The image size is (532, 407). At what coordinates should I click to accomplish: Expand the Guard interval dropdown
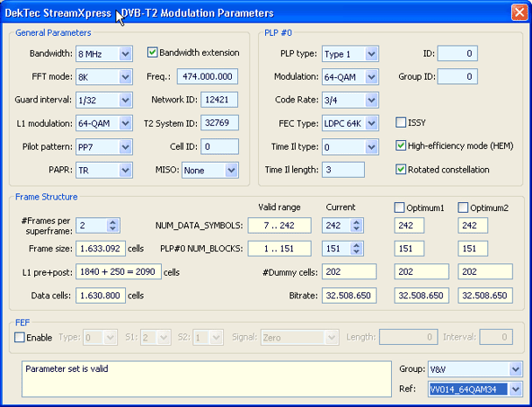pos(104,100)
